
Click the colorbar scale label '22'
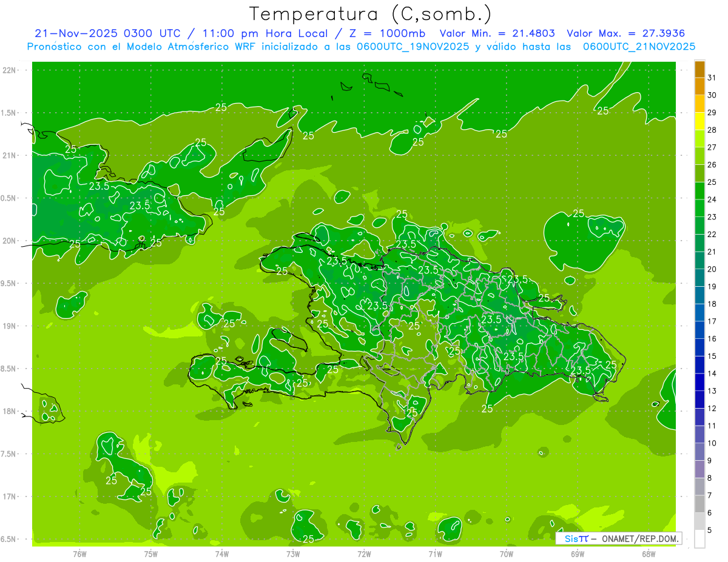coord(712,234)
